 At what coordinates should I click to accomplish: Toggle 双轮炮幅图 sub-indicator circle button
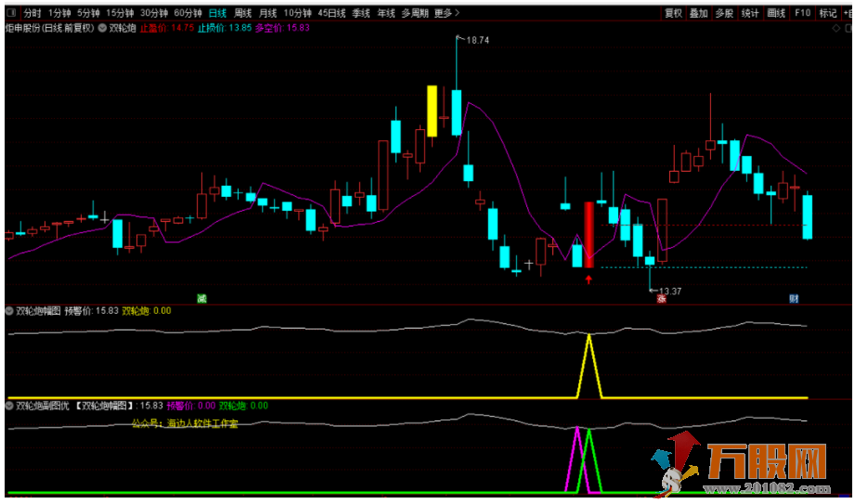point(9,312)
